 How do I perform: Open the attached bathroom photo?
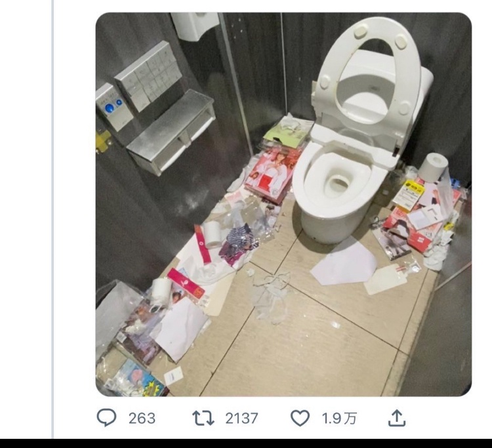(x=283, y=204)
